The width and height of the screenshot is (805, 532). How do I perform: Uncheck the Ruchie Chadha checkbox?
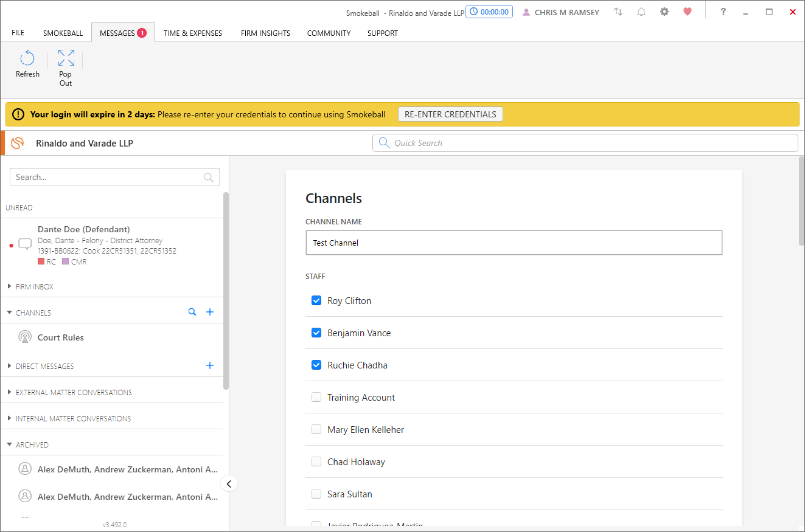point(316,365)
